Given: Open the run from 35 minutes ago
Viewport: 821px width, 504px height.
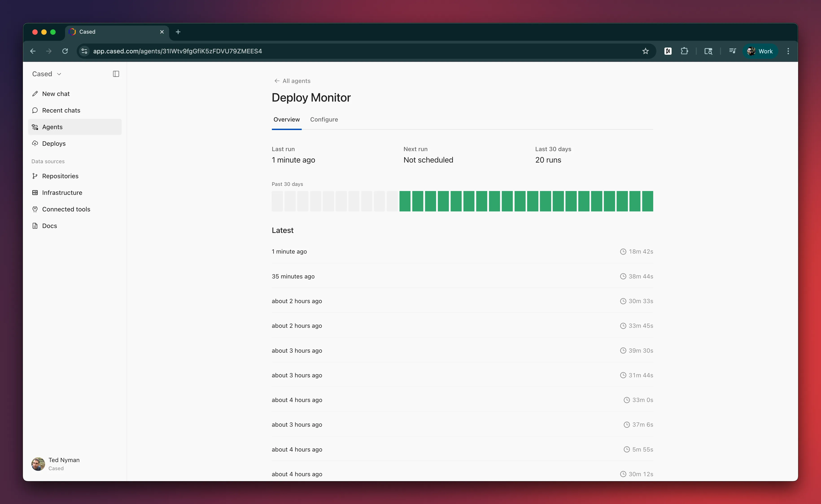Looking at the screenshot, I should pos(293,276).
